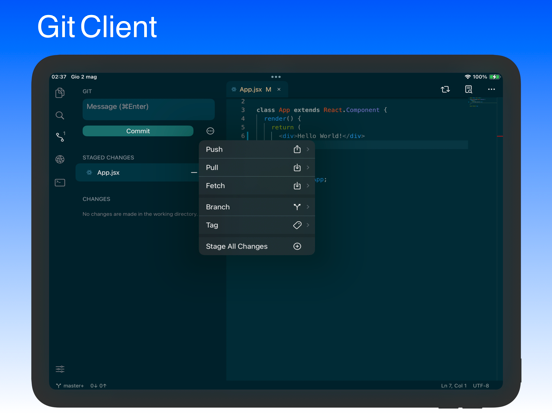Click the sync changes icon in toolbar
Image resolution: width=552 pixels, height=414 pixels.
coord(445,89)
